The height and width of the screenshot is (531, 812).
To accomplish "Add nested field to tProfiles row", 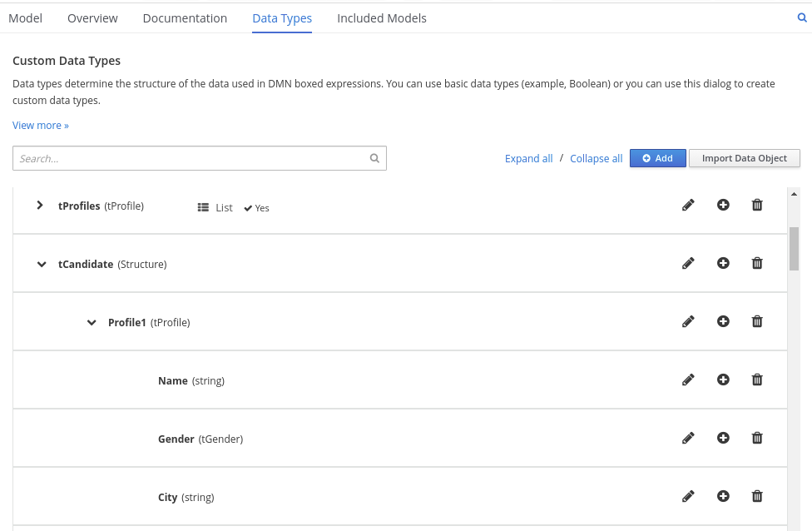I will [723, 205].
